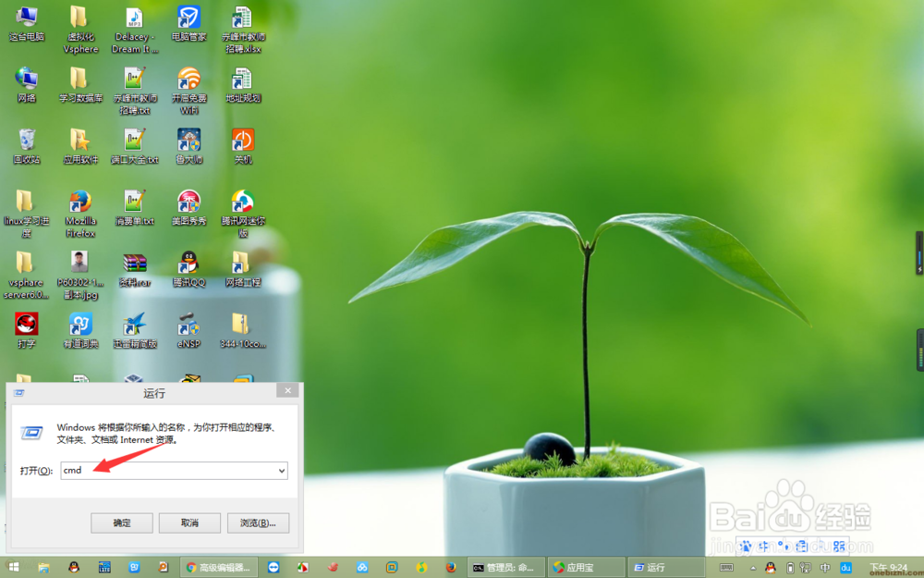The image size is (924, 578).
Task: Expand the 打开 history dropdown arrow
Action: 282,471
